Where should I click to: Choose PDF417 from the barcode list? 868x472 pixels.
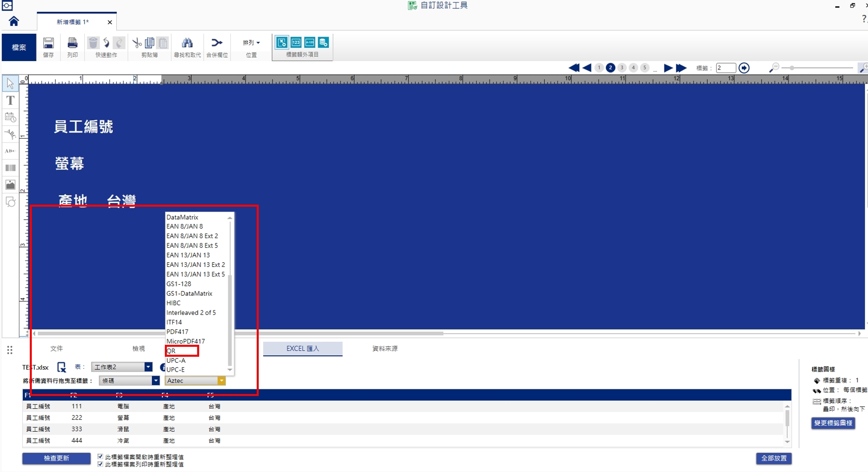[x=177, y=331]
